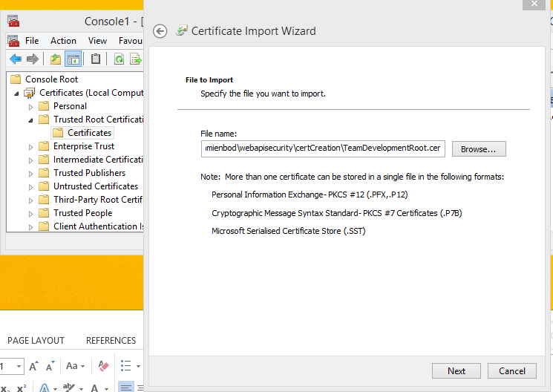This screenshot has height=392, width=553.
Task: Click the clipboard Paste toolbar icon
Action: click(x=96, y=59)
